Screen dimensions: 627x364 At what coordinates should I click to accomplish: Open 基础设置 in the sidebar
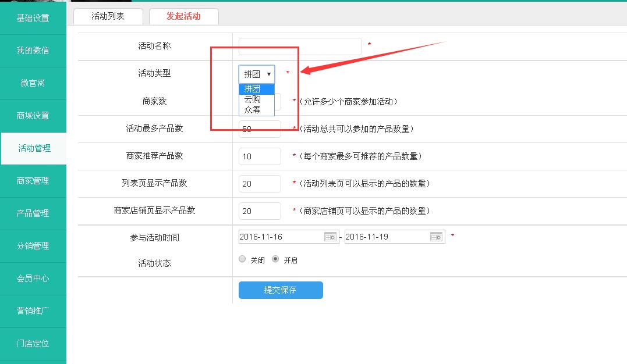point(33,18)
